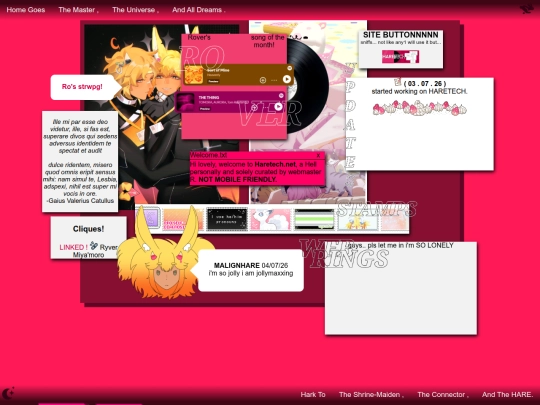This screenshot has width=540, height=405.
Task: Click the pale peach stamp at row end
Action: pyautogui.click(x=395, y=219)
